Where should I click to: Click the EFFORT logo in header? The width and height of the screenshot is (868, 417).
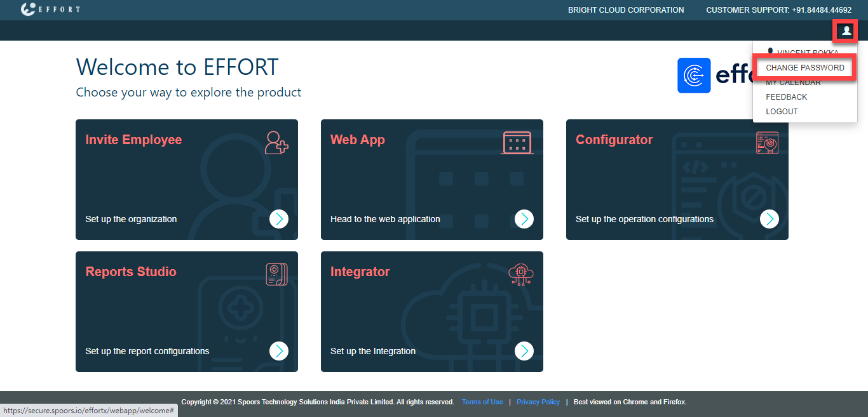(x=51, y=10)
